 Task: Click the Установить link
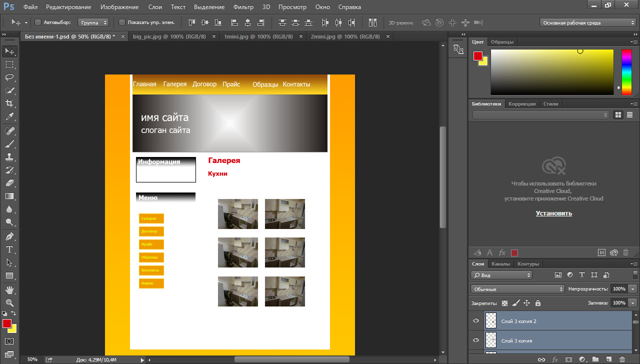[553, 213]
